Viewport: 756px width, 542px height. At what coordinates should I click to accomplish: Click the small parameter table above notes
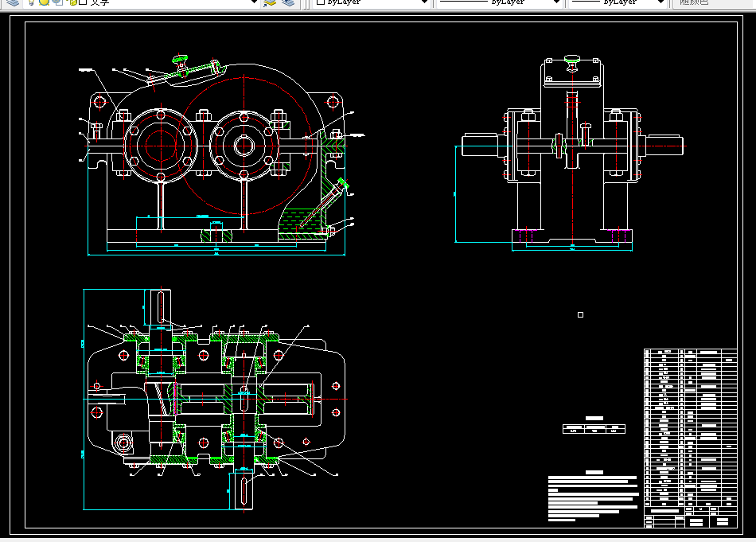click(x=594, y=429)
